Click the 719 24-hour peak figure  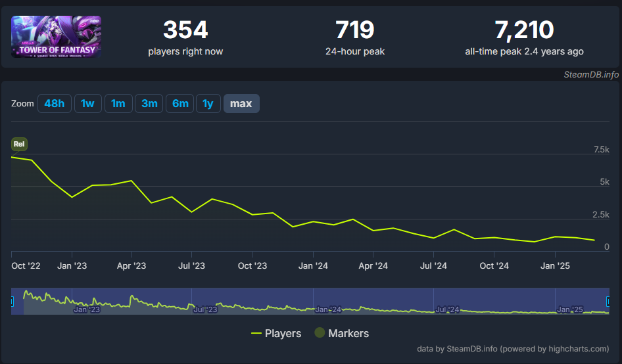pos(354,30)
